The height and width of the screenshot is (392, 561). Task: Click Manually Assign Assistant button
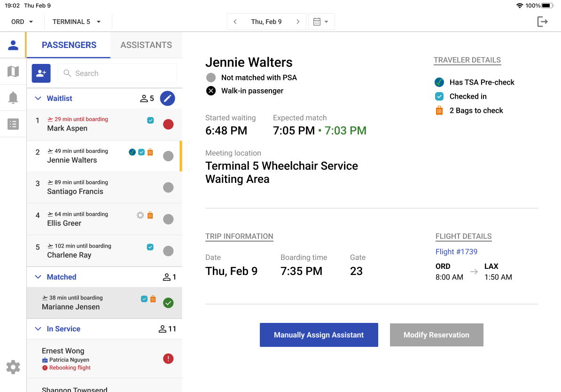pyautogui.click(x=319, y=335)
